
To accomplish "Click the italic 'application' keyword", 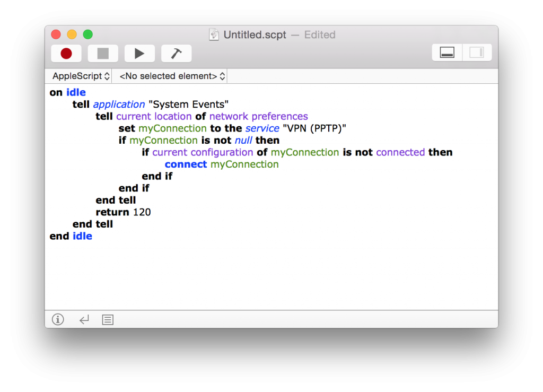I will [x=119, y=104].
